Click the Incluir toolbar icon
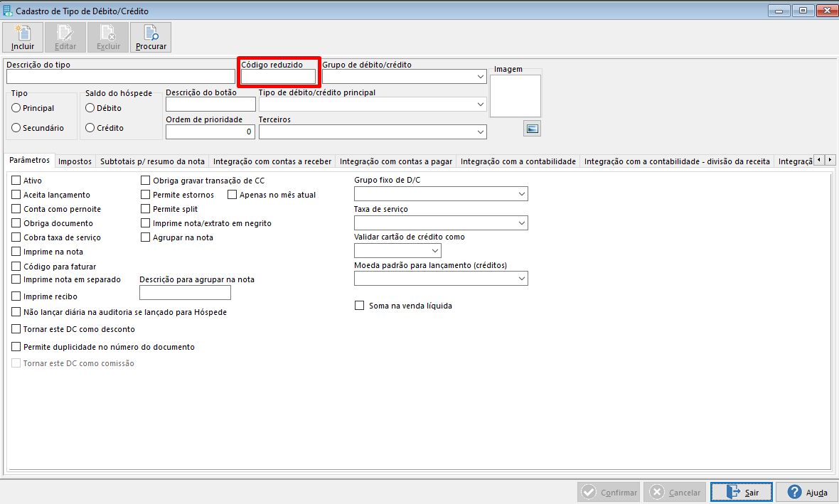The height and width of the screenshot is (504, 839). 23,38
